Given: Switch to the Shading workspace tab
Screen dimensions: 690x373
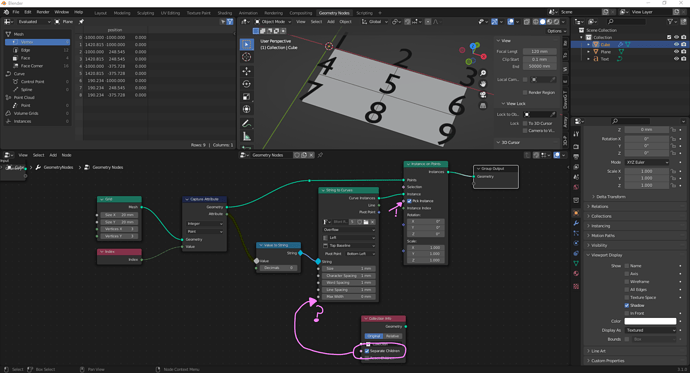Looking at the screenshot, I should point(225,13).
